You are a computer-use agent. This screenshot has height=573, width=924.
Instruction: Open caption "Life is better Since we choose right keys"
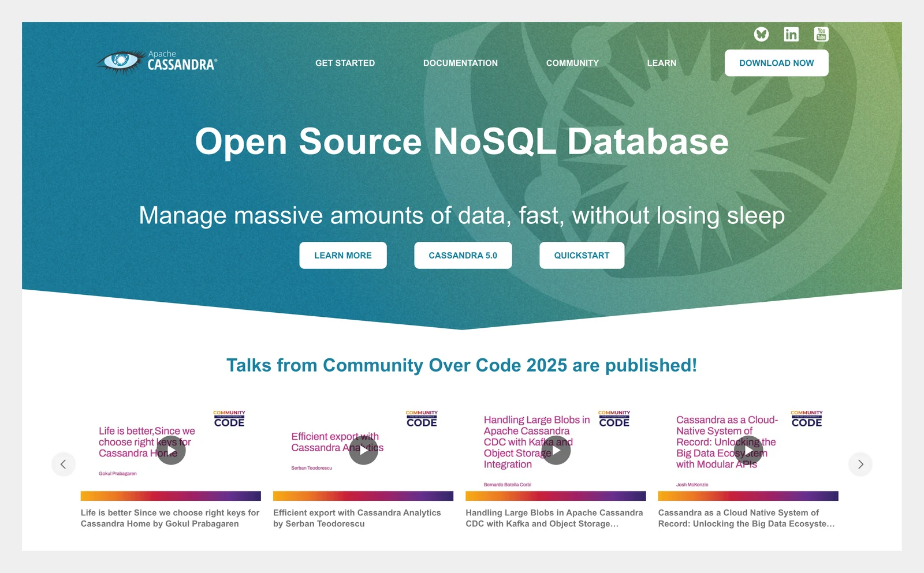[x=170, y=518]
